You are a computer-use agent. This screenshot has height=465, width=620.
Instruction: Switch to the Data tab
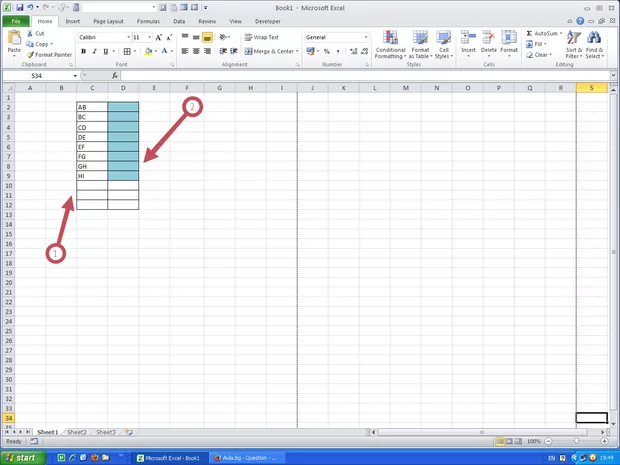pyautogui.click(x=179, y=21)
